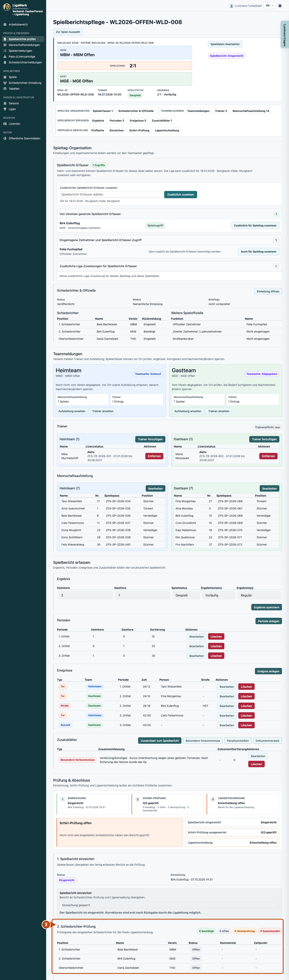Screen dimensions: 289x980
Task: Show Tabellen via its sidebar icon
Action: click(x=5, y=89)
